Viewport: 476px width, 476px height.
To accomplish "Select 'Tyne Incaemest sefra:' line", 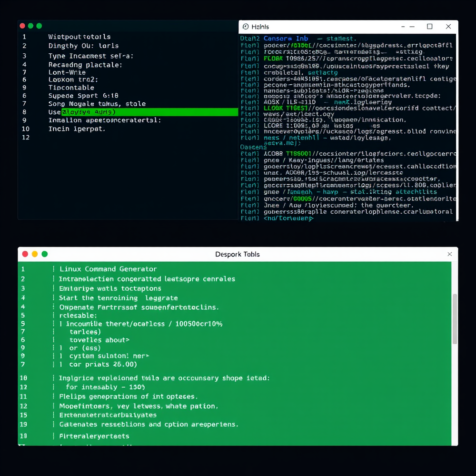I will point(91,56).
